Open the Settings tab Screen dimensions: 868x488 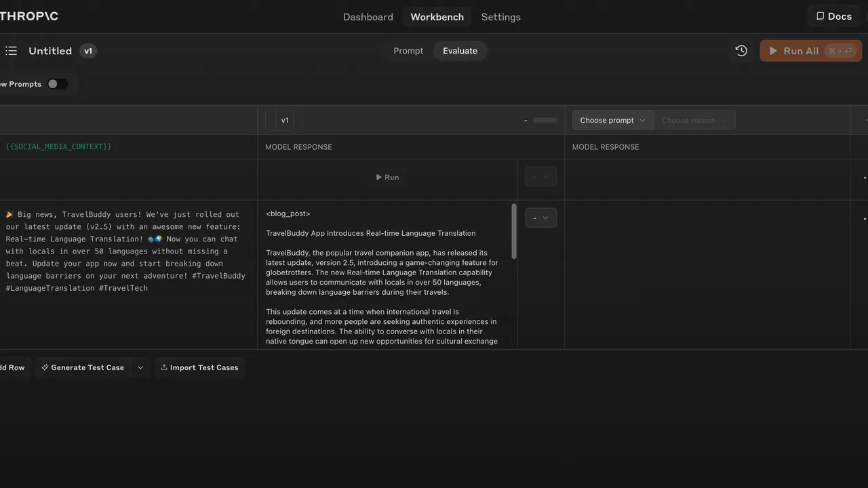tap(500, 17)
